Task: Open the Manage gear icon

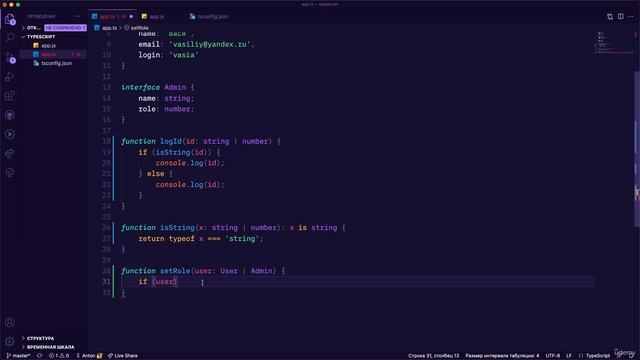Action: 10,341
